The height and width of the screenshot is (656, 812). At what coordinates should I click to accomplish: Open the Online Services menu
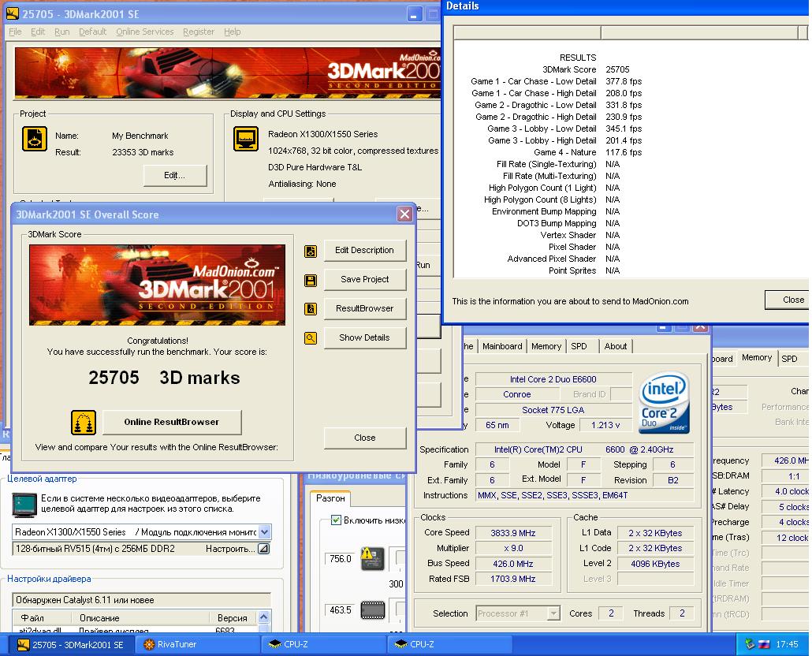tap(144, 32)
